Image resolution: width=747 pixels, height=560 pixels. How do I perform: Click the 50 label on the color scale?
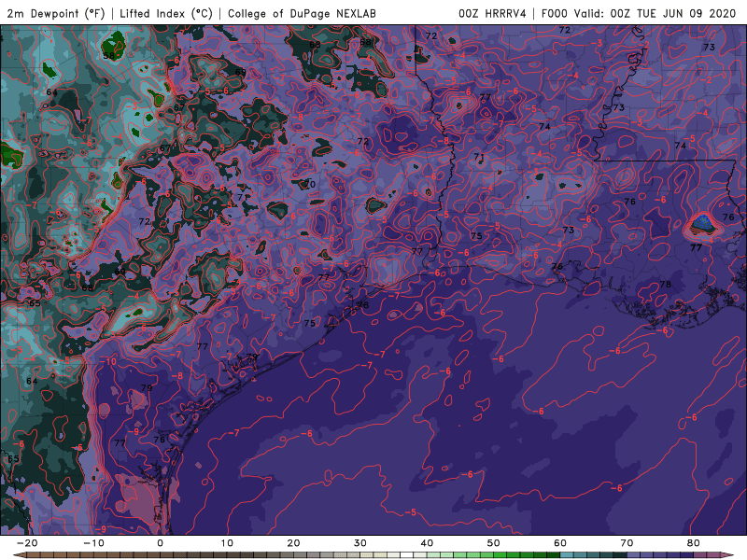(494, 543)
